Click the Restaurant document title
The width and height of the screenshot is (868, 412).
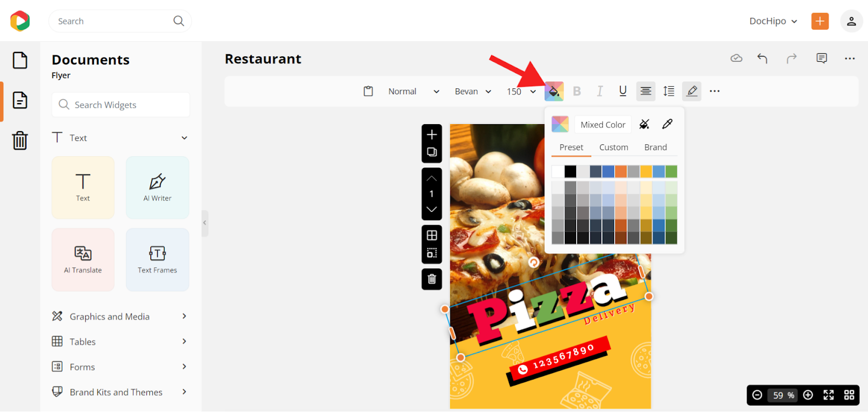click(263, 59)
